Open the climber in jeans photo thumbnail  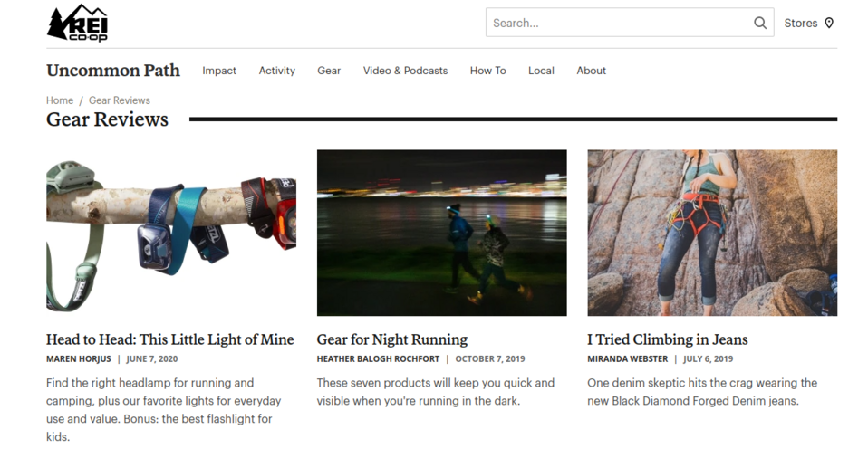(712, 233)
